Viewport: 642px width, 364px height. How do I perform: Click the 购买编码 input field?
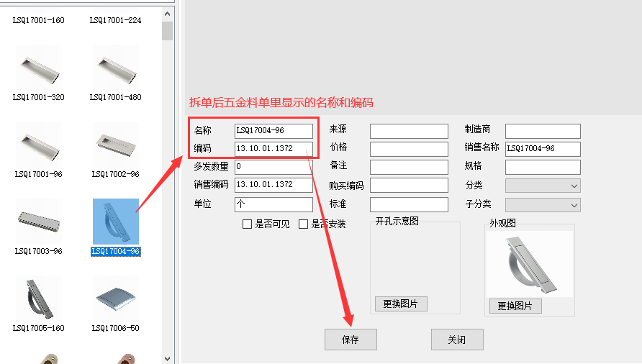pos(409,185)
